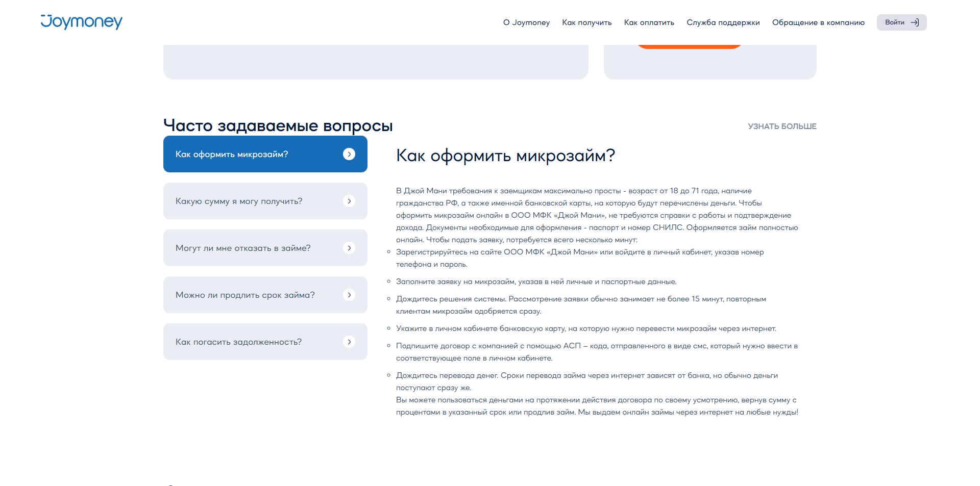Click the 'Войти' button
The height and width of the screenshot is (486, 980).
(x=901, y=22)
